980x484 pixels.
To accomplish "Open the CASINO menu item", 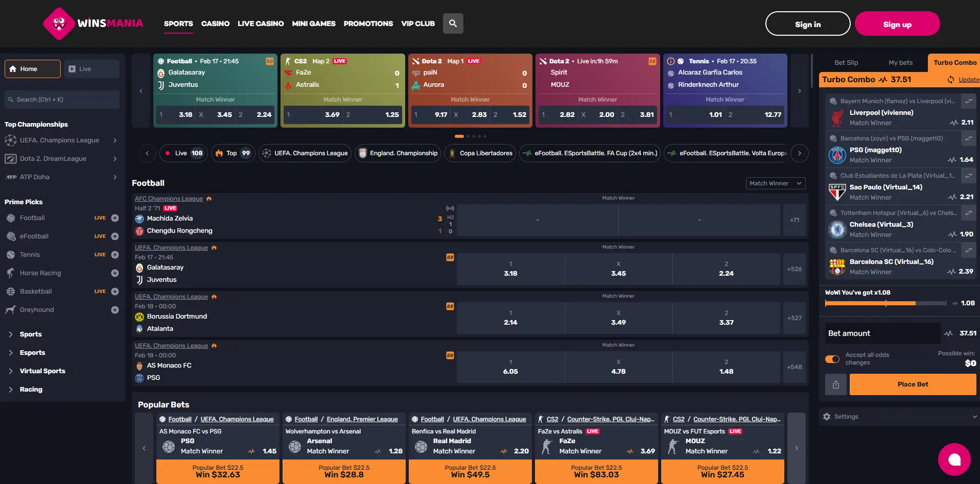I will 215,23.
